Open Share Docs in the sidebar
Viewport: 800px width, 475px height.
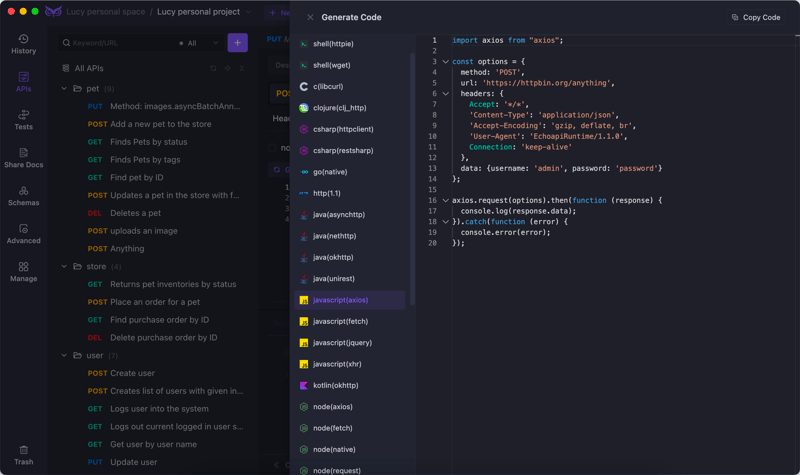23,158
